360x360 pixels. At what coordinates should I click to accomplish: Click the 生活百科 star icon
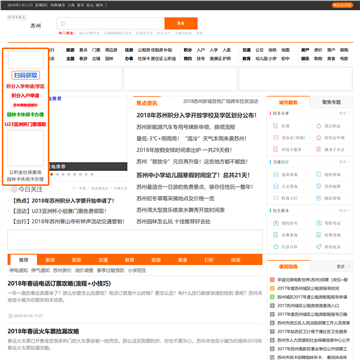tap(275, 247)
